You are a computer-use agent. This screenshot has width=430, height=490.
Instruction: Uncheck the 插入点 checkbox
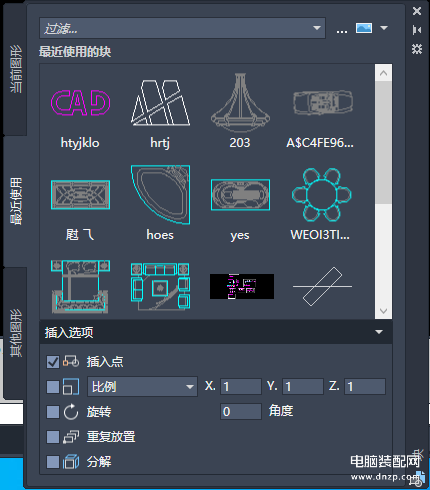(x=53, y=362)
